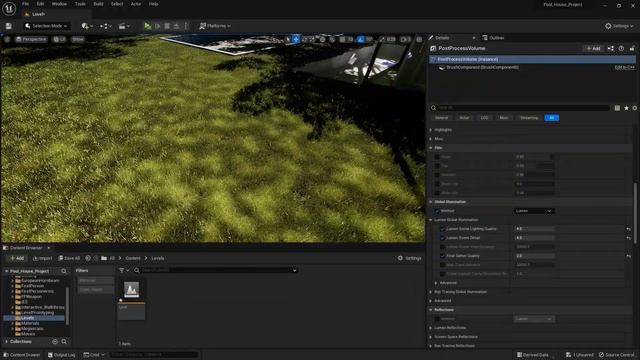Uncheck Lumen Scene Lighting Quality checkbox
This screenshot has width=640, height=360.
442,229
